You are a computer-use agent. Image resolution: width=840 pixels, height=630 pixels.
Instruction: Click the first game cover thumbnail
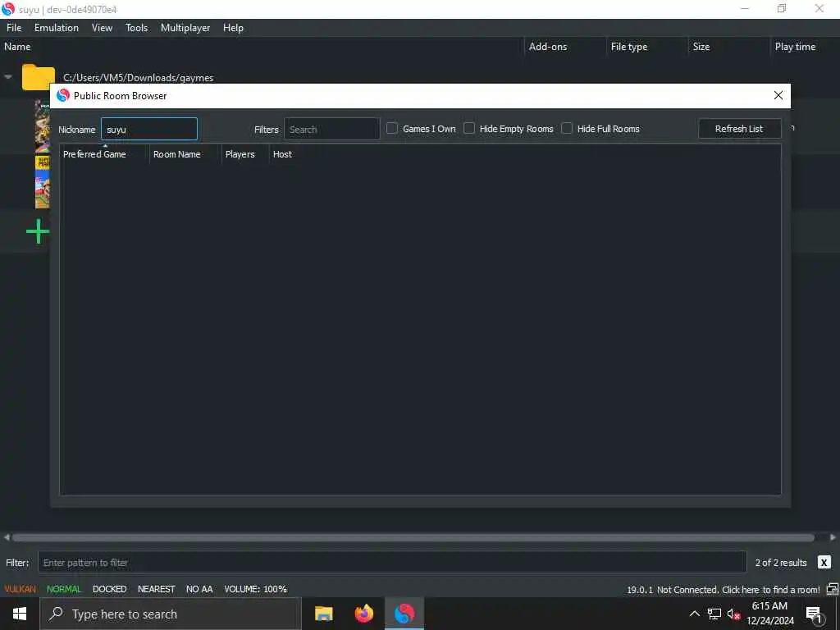click(43, 126)
